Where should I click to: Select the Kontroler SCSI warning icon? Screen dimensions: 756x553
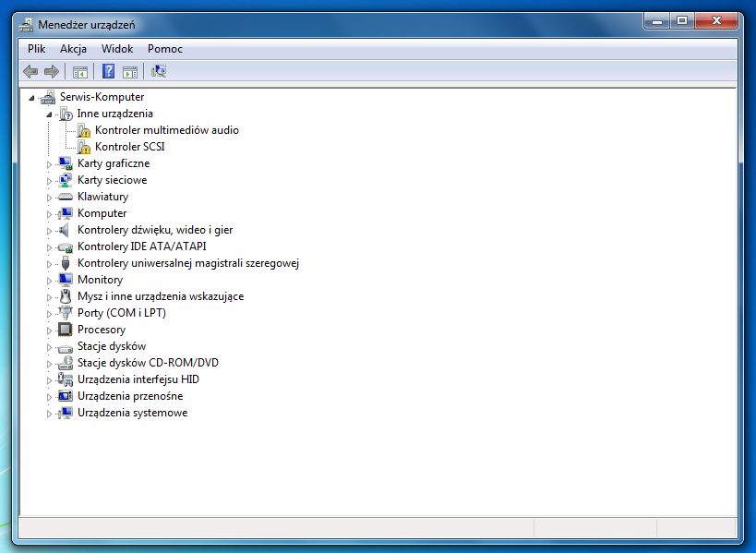84,147
